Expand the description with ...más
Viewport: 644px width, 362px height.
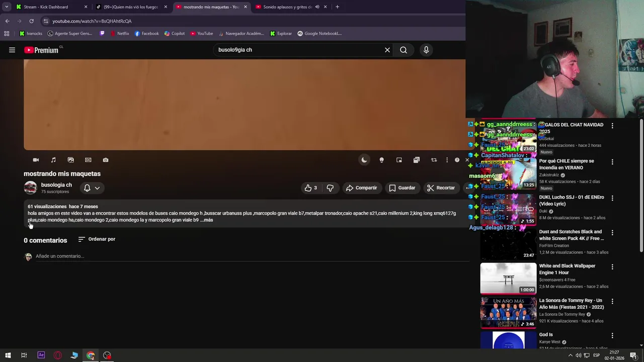[206, 220]
